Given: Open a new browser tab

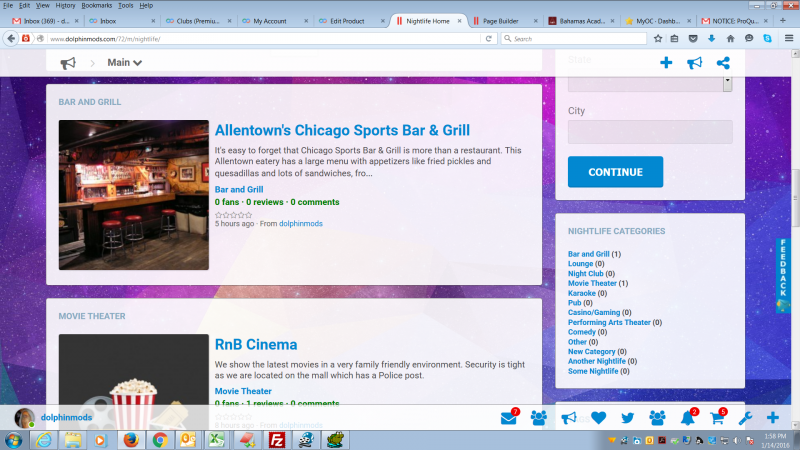Looking at the screenshot, I should coord(783,21).
